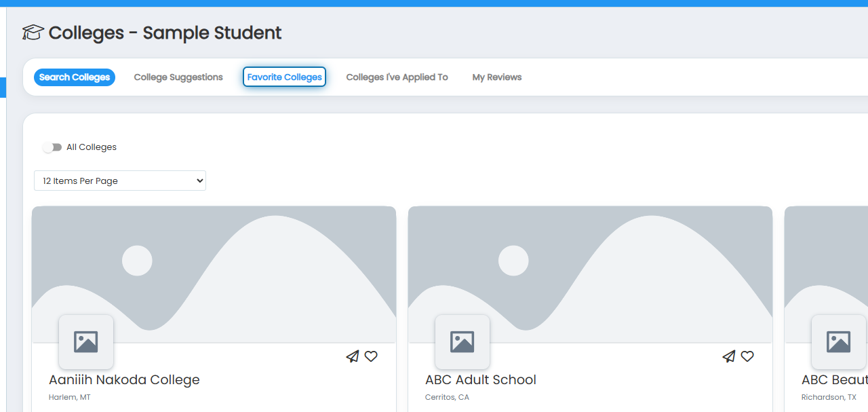The height and width of the screenshot is (412, 868).
Task: Favorite Aaniiih Nakoda College with the heart icon
Action: [x=371, y=356]
